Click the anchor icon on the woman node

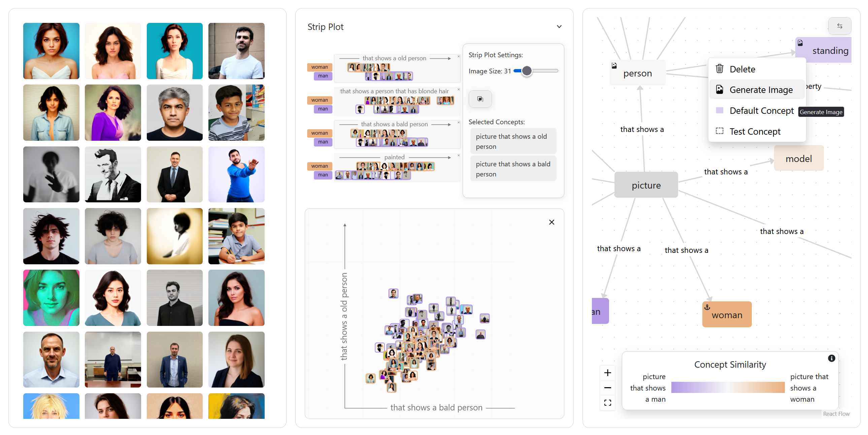pyautogui.click(x=707, y=307)
